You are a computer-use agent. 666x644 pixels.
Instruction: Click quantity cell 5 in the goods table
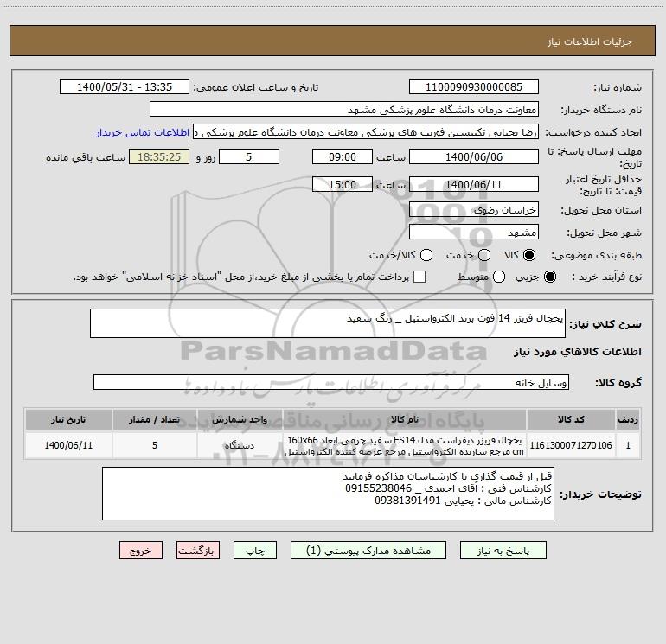pos(155,445)
